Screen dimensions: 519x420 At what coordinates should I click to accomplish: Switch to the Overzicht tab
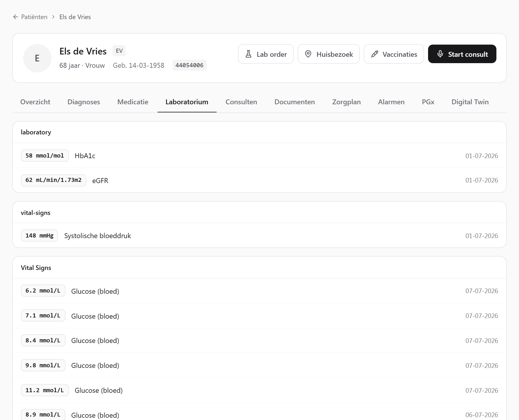pos(35,102)
